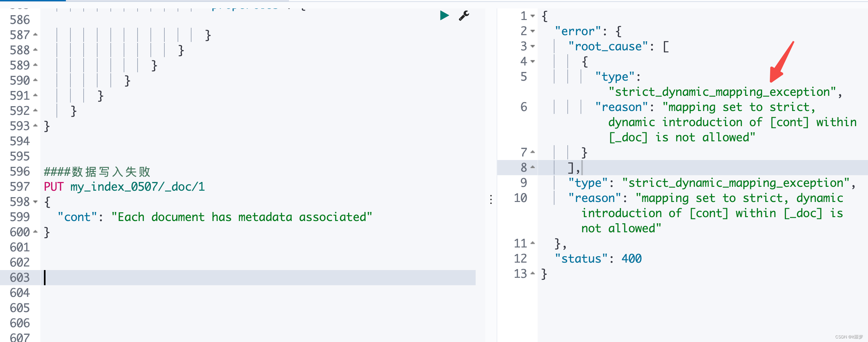Click "strict_dynamic_mapping_exception" value under line 5
868x342 pixels.
[x=722, y=92]
